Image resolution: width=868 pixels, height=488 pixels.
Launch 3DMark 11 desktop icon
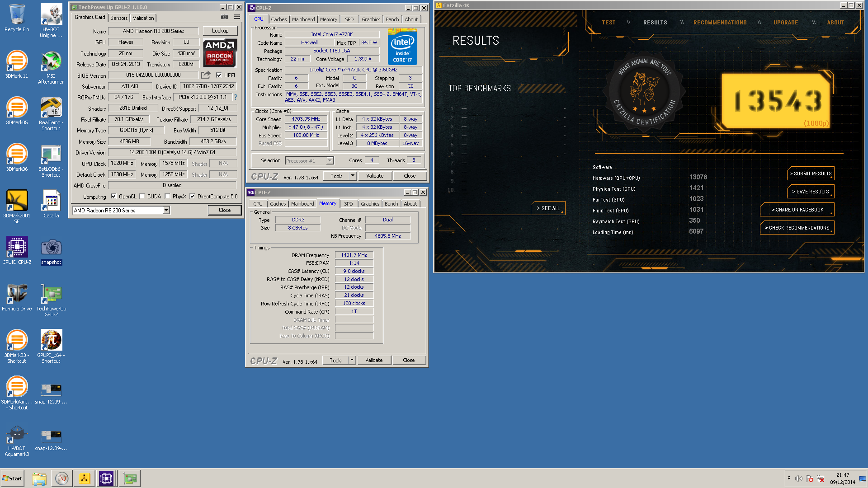17,64
